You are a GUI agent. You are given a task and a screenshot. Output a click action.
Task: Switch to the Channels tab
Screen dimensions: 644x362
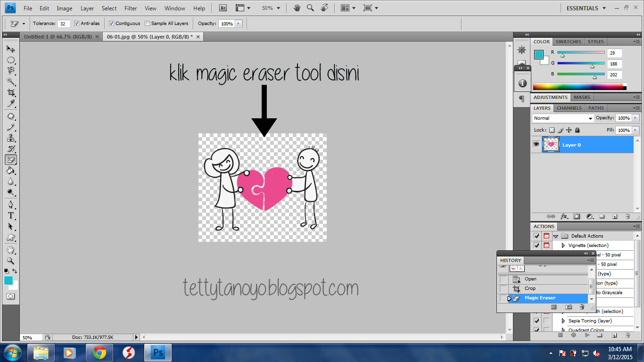pos(569,108)
